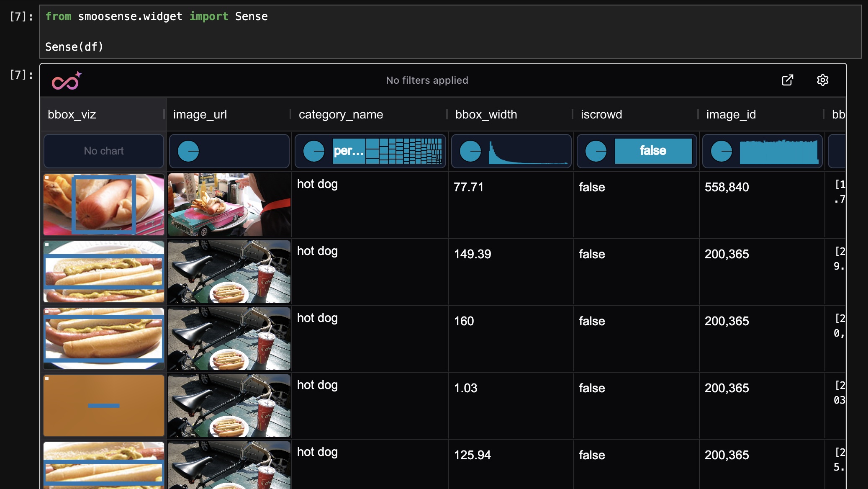Image resolution: width=868 pixels, height=489 pixels.
Task: Click the SmooSense infinity logo icon
Action: [x=66, y=81]
